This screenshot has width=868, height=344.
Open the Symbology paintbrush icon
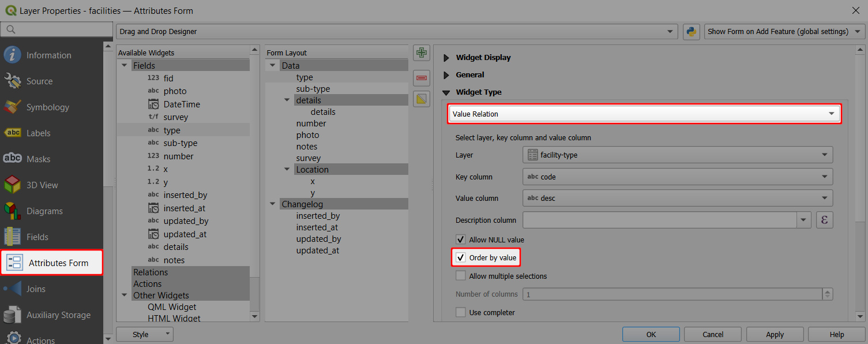13,107
